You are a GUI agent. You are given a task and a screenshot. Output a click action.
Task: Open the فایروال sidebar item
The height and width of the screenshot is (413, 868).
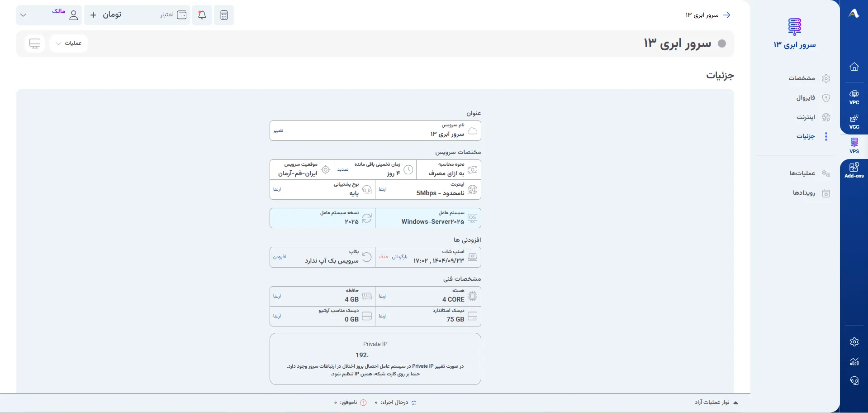813,98
